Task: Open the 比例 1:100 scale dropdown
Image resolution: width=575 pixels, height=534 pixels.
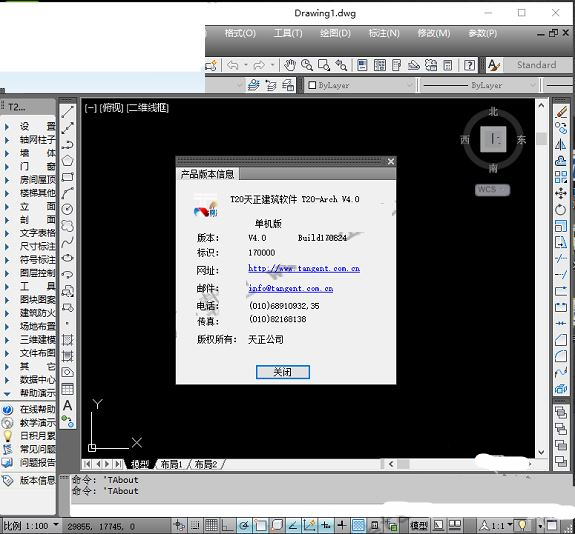Action: 31,526
